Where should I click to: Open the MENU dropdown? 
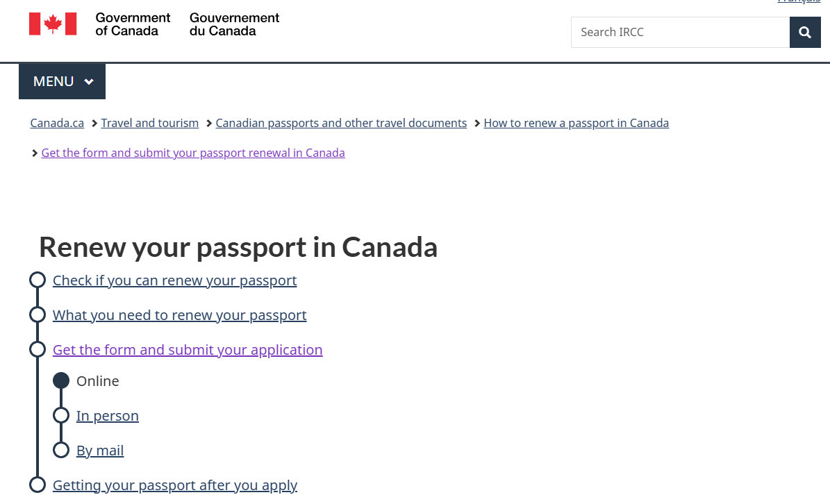62,81
